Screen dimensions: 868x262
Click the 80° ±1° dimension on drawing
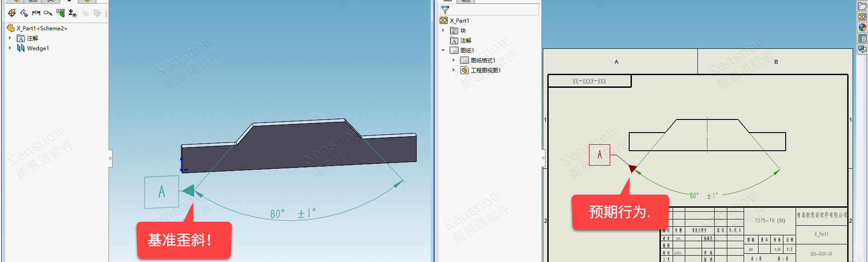(703, 196)
